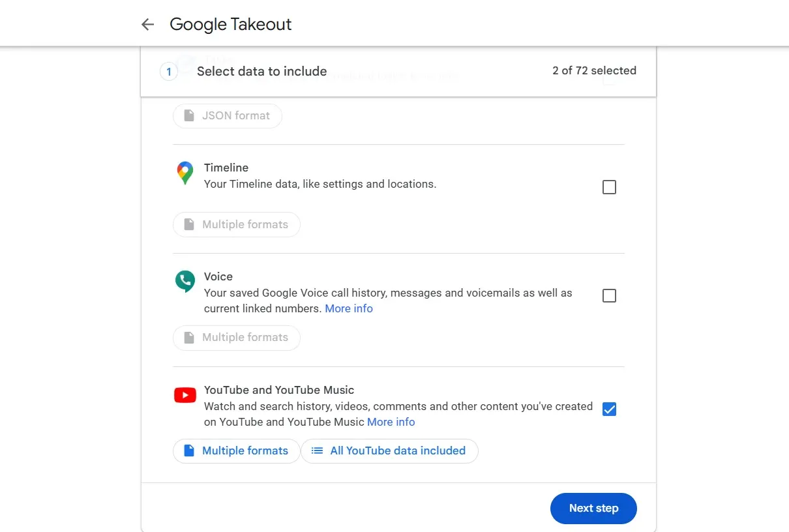The image size is (789, 532).
Task: Click the step 1 circle indicator
Action: coord(168,72)
